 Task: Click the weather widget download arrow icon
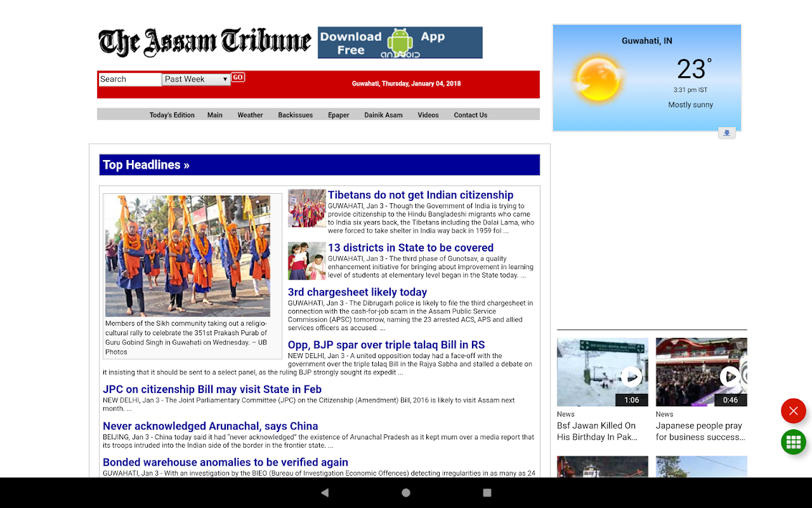(x=727, y=133)
